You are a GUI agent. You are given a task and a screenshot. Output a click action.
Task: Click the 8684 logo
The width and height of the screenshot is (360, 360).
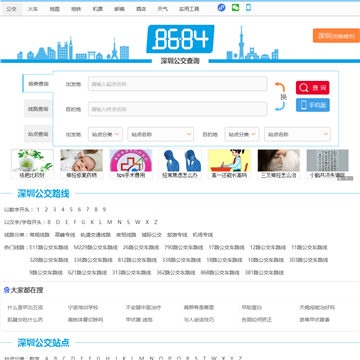point(180,39)
